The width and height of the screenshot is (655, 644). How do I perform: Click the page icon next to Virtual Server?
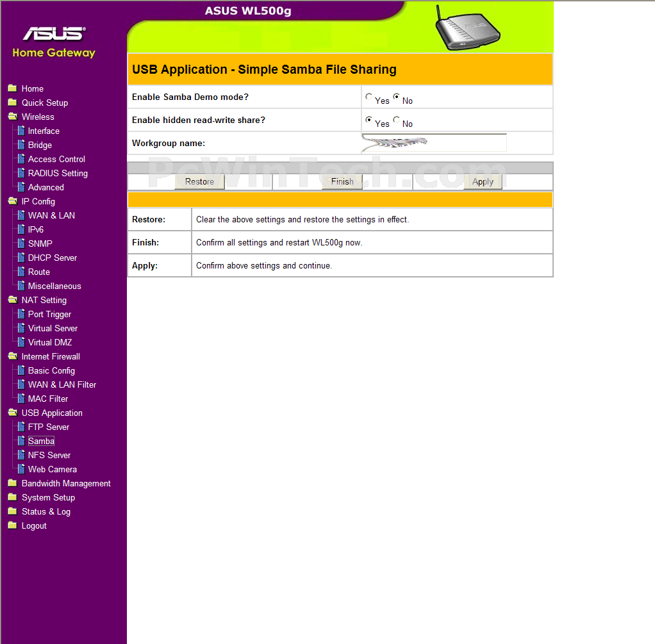pos(21,328)
